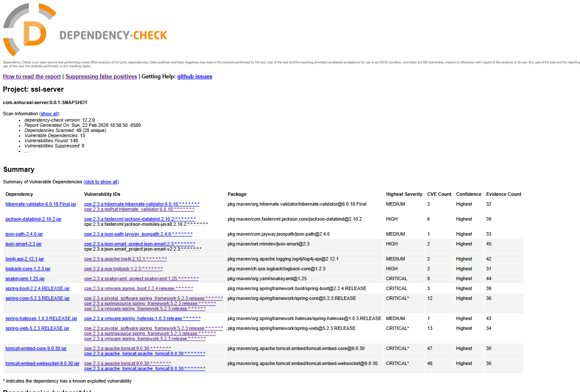Viewport: 580px width, 392px height.
Task: Open the cpe vmware:spring_boot:2.2.4 link
Action: tap(139, 289)
